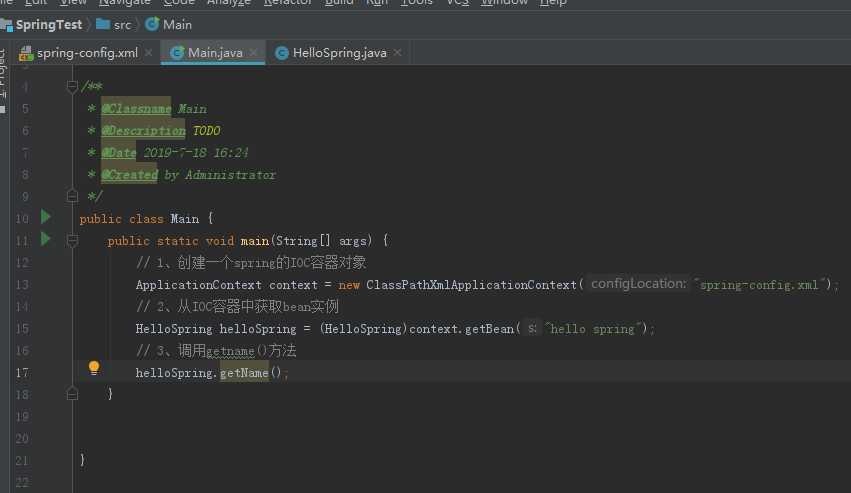Select Main class breadcrumb
The image size is (851, 493).
click(177, 25)
